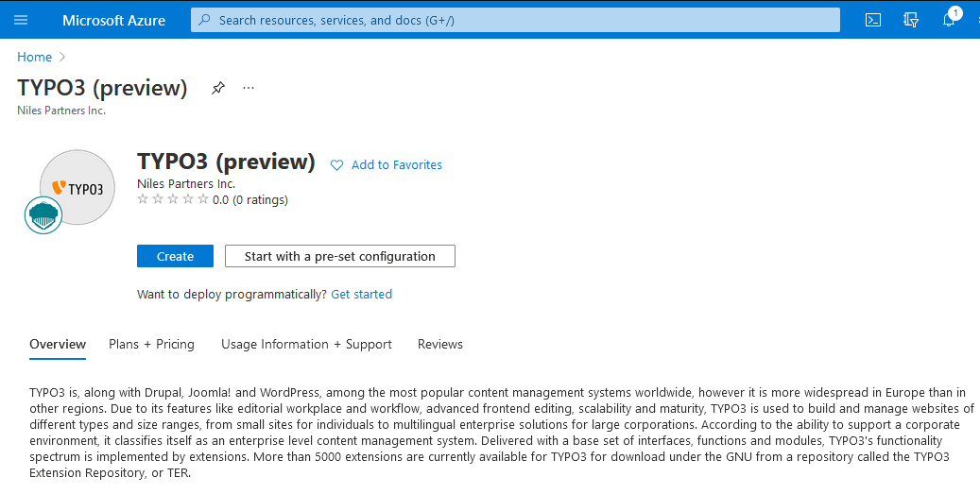Click the TYPO3 logo thumbnail

pos(77,187)
